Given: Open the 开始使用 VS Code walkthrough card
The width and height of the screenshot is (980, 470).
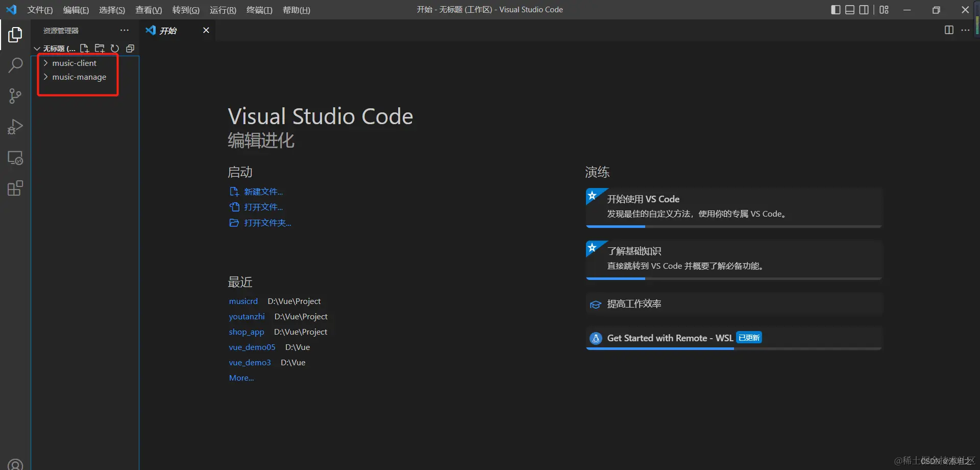Looking at the screenshot, I should tap(734, 207).
